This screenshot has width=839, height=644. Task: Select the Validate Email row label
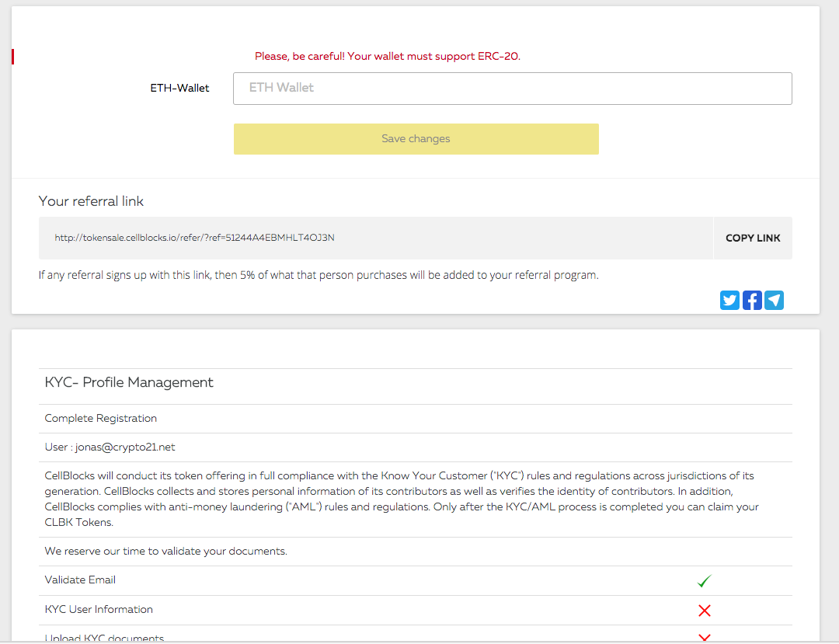[x=80, y=580]
